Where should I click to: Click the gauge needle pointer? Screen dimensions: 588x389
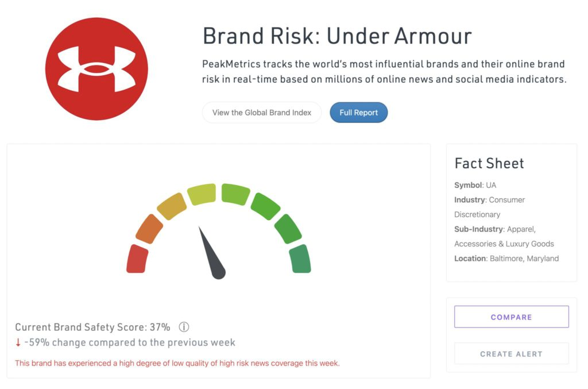[212, 253]
